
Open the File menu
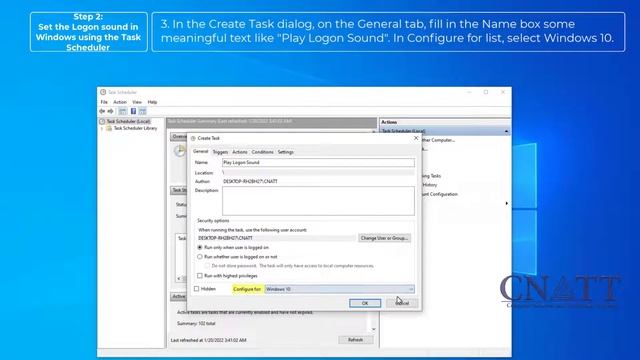(x=104, y=102)
